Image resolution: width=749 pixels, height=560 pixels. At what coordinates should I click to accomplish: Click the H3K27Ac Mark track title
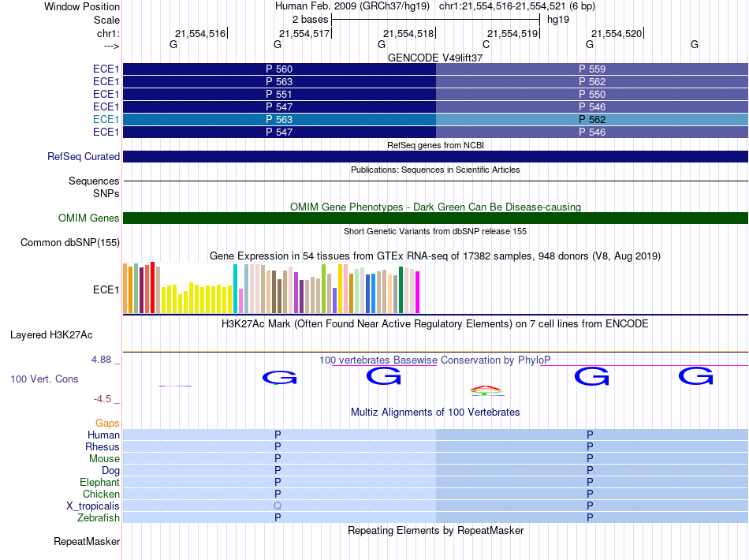(435, 324)
